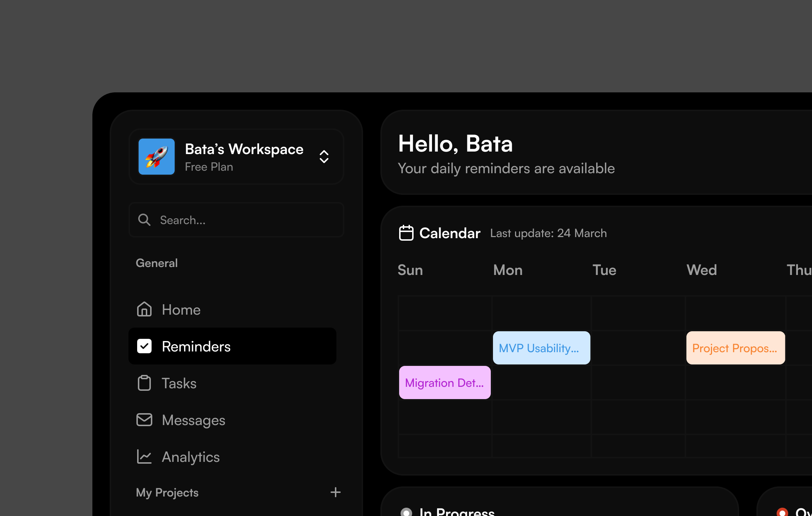
Task: Click the search magnifier icon
Action: (144, 220)
